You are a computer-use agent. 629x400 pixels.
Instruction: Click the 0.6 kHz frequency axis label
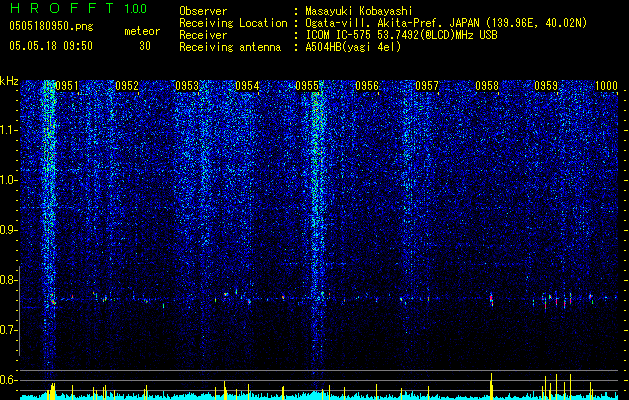[9, 380]
